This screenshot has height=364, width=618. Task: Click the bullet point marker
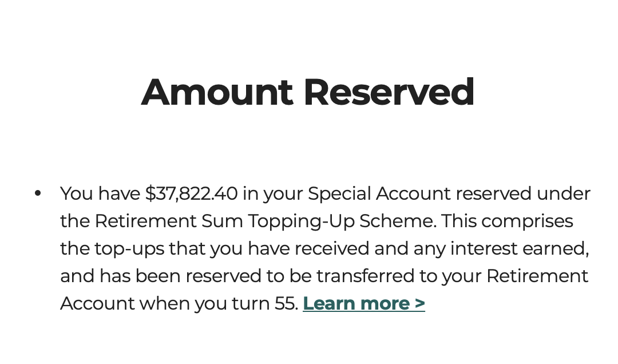pyautogui.click(x=38, y=193)
